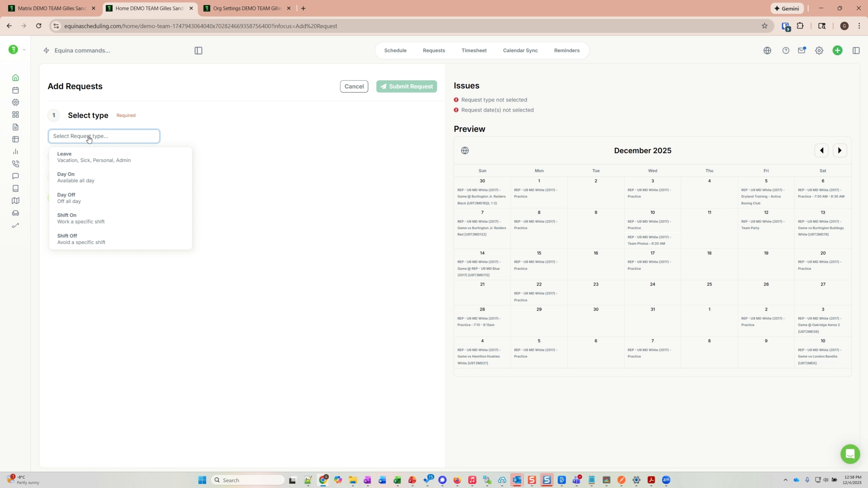Open the chat messages icon in sidebar
Image resolution: width=868 pixels, height=488 pixels.
[x=16, y=176]
